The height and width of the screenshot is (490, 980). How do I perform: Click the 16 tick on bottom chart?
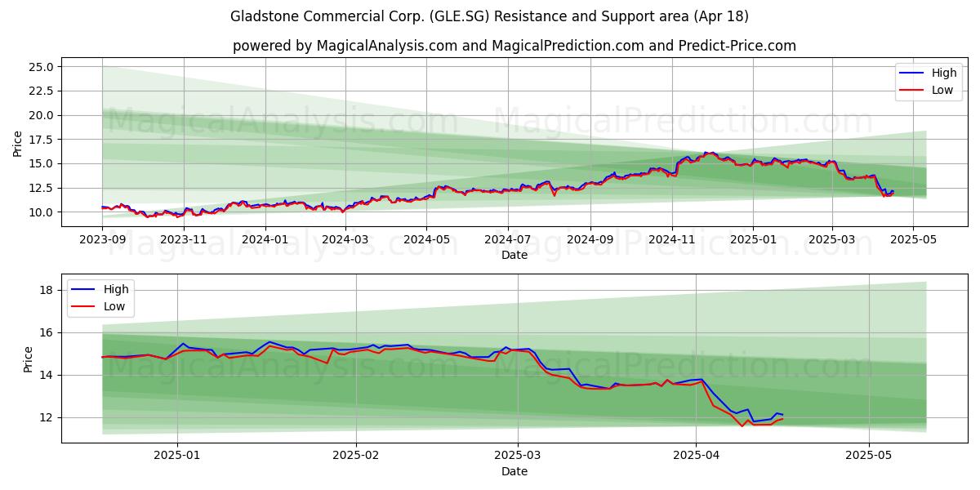coord(47,332)
